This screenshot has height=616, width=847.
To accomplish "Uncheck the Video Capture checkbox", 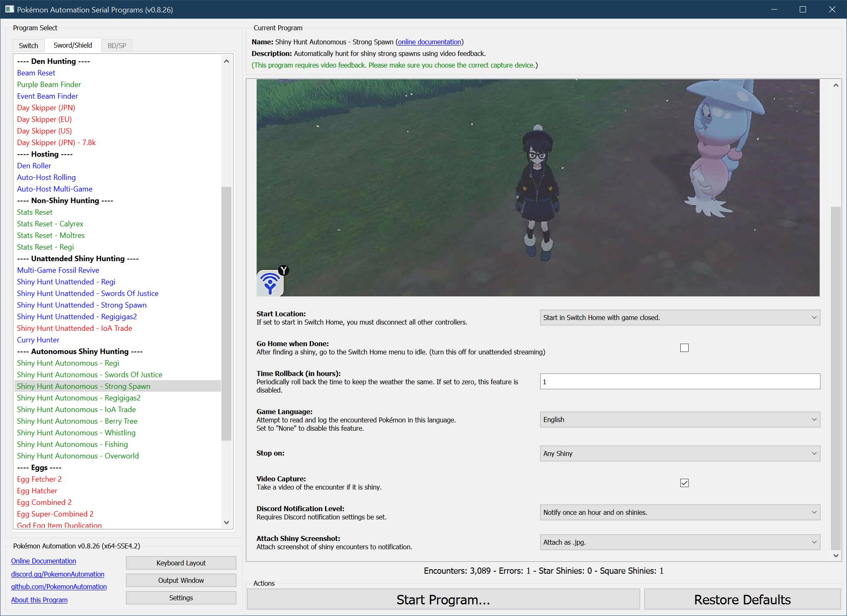I will coord(684,483).
